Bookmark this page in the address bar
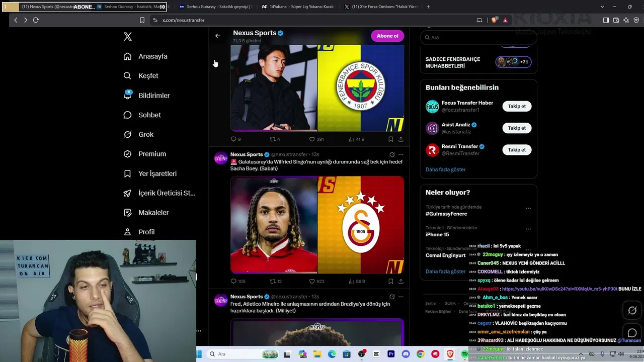 point(142,20)
